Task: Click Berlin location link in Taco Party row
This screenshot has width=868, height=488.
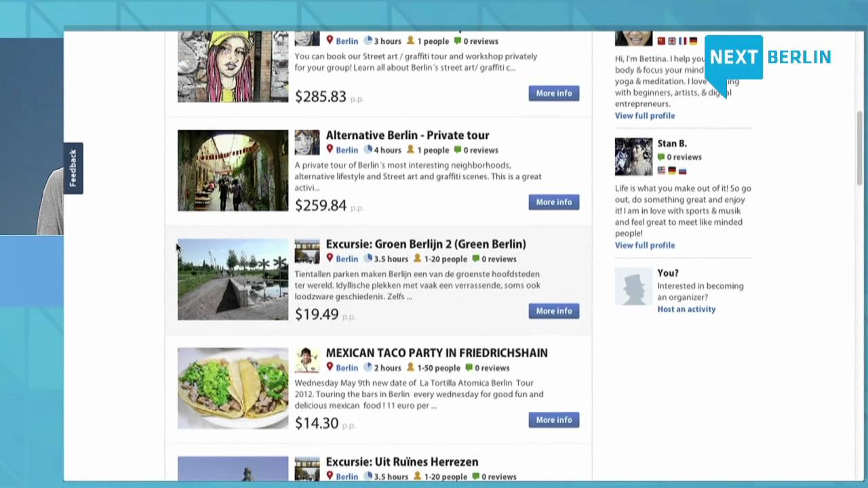Action: pyautogui.click(x=347, y=368)
